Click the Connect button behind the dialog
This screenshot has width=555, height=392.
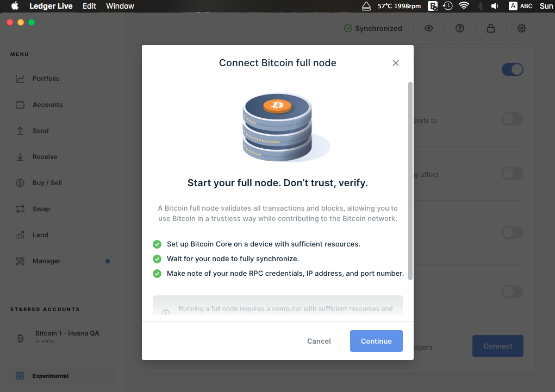click(x=498, y=346)
